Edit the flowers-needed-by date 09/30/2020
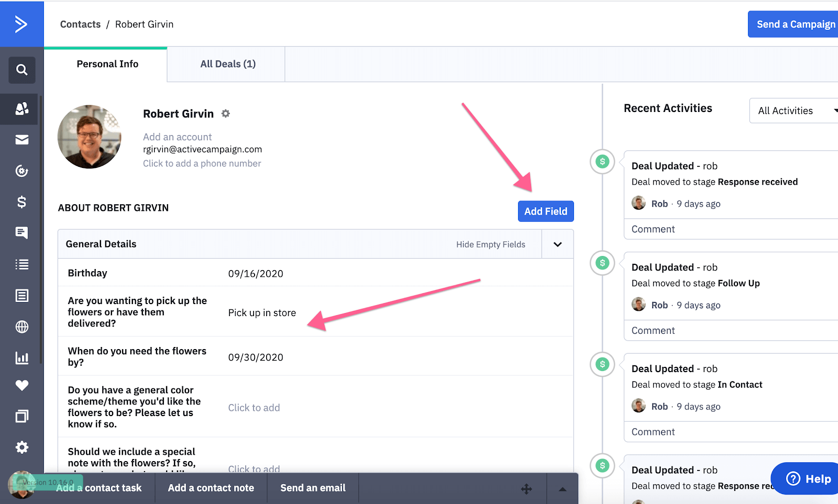 [256, 357]
